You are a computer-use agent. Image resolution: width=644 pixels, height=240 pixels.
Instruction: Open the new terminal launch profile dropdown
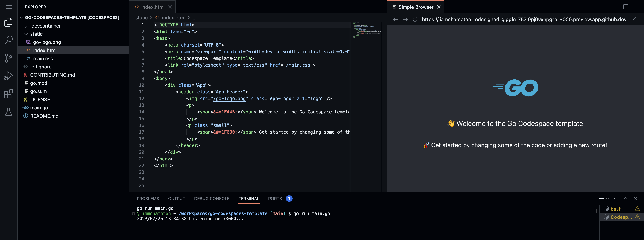click(607, 199)
